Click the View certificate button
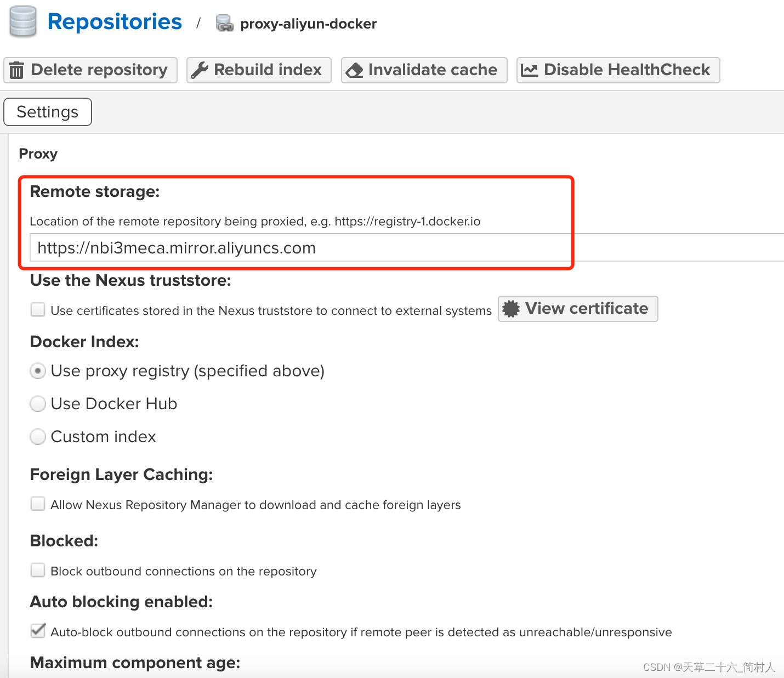This screenshot has width=784, height=678. (578, 309)
